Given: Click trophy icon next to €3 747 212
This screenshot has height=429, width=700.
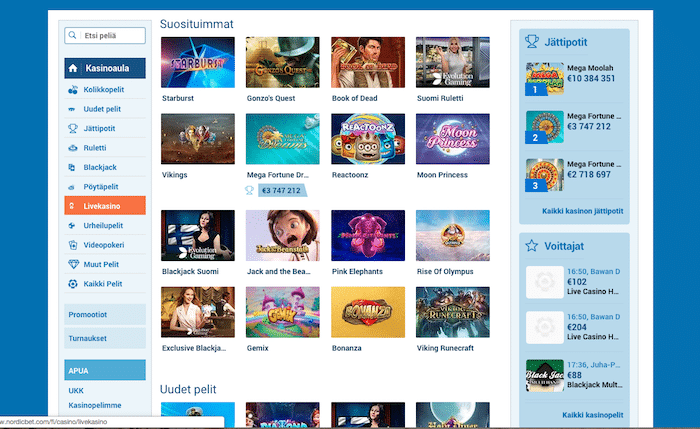Looking at the screenshot, I should [x=250, y=191].
